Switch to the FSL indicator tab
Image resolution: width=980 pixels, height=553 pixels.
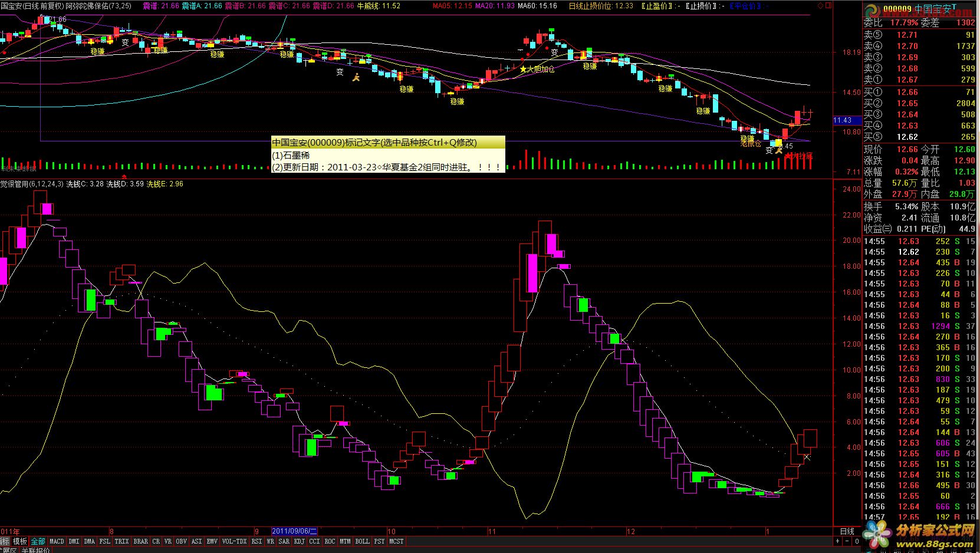pyautogui.click(x=105, y=541)
